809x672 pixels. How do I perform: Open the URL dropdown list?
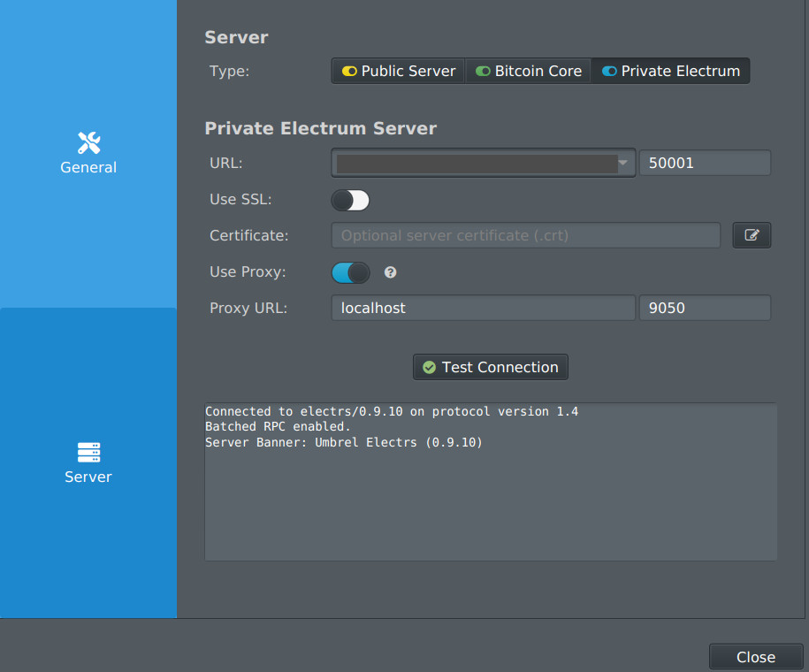click(x=622, y=163)
